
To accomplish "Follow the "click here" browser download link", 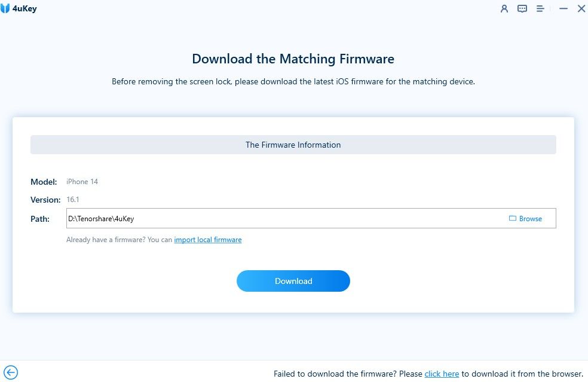I will click(442, 374).
